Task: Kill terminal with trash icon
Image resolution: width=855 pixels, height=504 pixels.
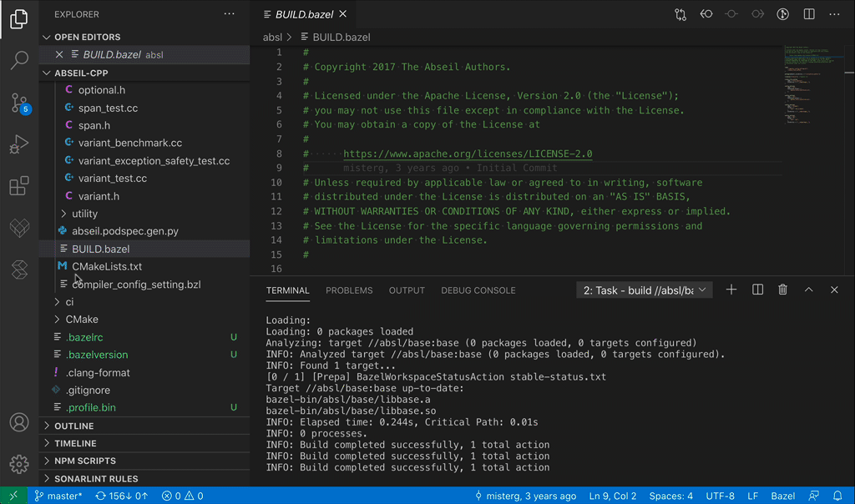Action: (x=782, y=290)
